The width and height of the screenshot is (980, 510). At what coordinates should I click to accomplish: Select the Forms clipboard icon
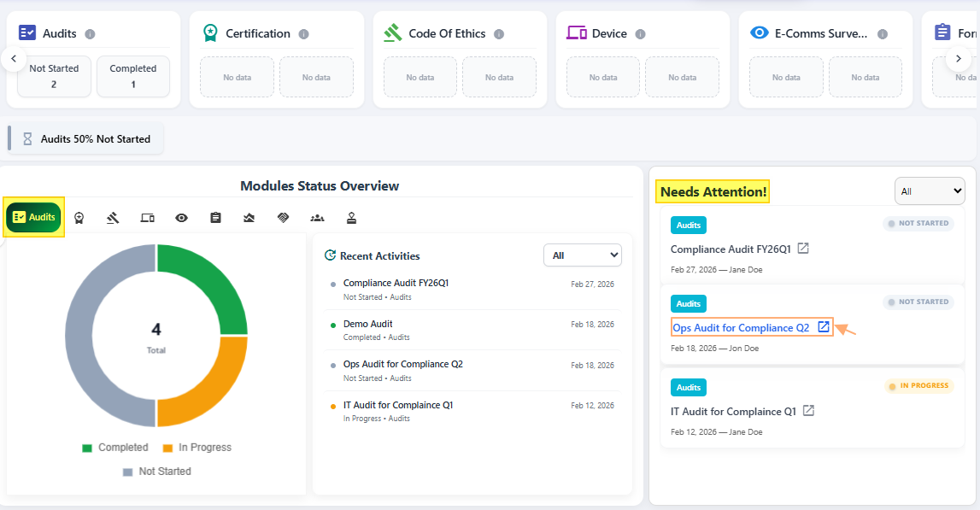tap(215, 217)
